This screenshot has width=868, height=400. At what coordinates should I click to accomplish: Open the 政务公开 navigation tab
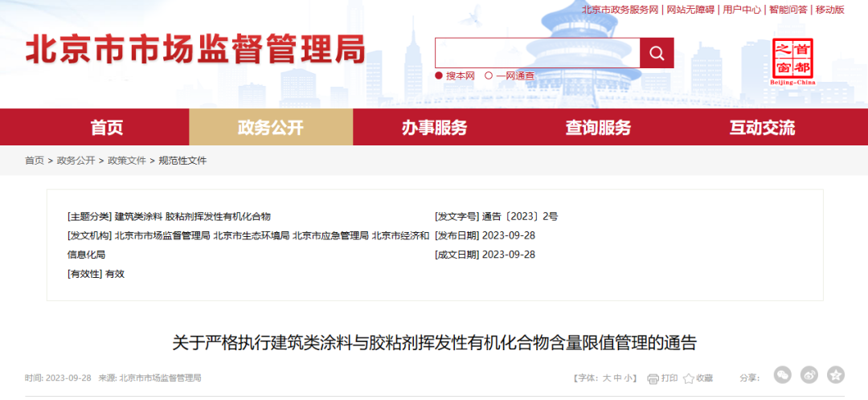coord(272,128)
